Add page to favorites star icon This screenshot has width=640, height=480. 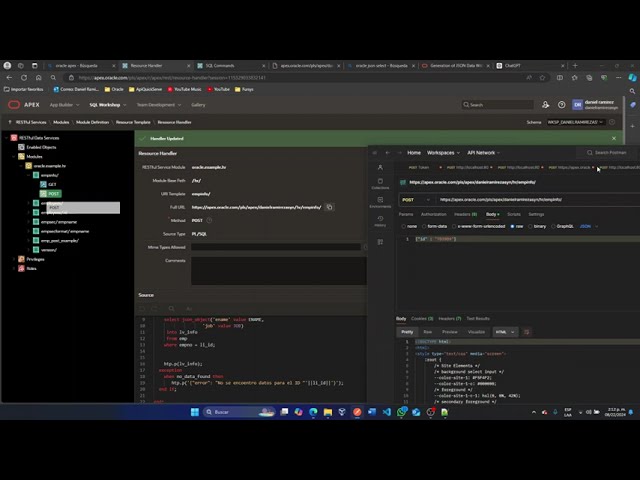tap(542, 78)
